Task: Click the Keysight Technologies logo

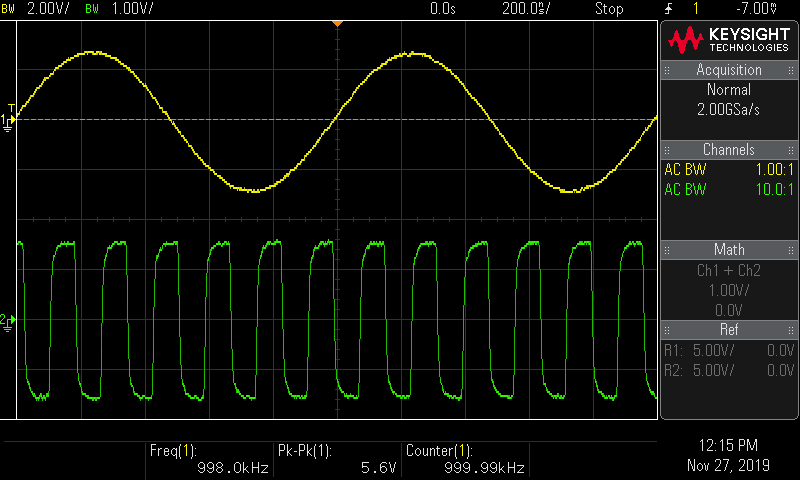Action: 729,40
